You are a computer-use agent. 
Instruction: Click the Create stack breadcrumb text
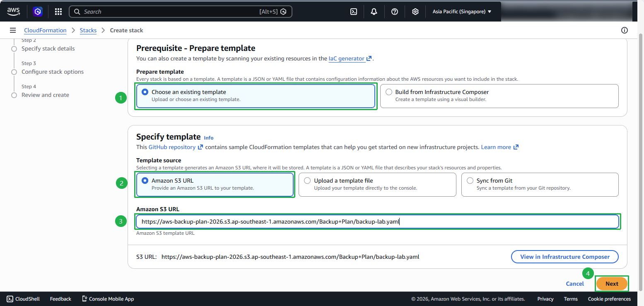coord(126,30)
